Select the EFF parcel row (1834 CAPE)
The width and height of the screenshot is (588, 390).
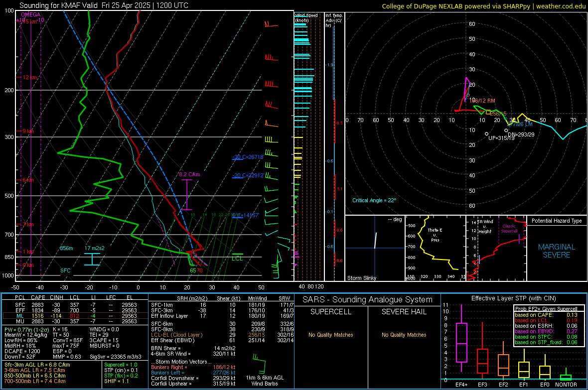pyautogui.click(x=75, y=310)
